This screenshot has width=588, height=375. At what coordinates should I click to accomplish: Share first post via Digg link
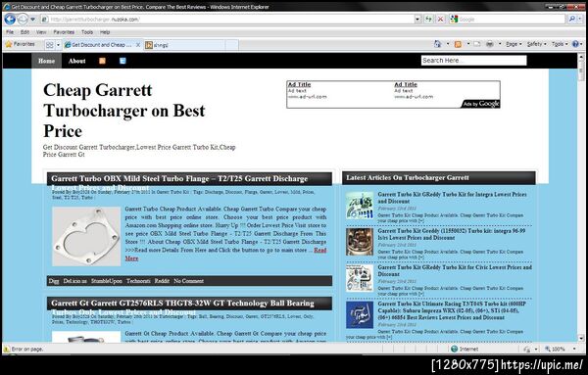click(x=54, y=281)
